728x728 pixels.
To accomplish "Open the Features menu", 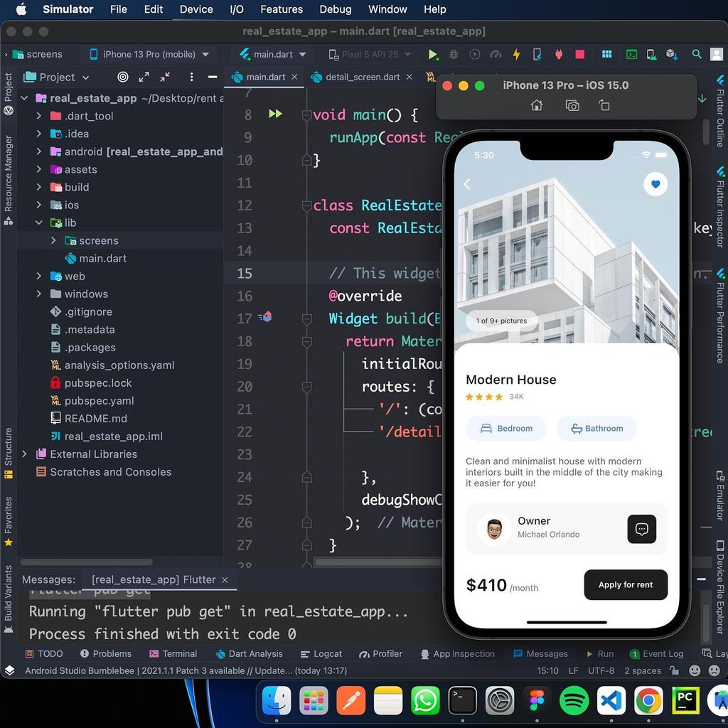I will (x=282, y=9).
